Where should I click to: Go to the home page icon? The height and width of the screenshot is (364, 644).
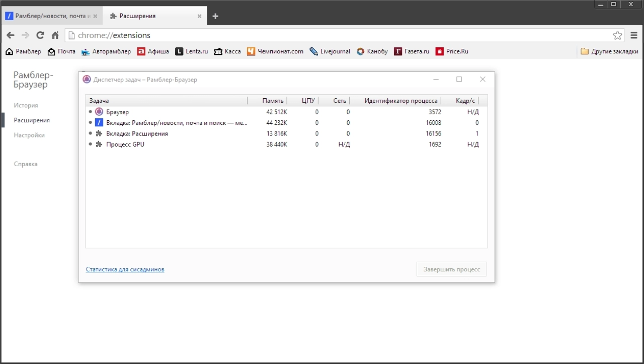click(55, 35)
